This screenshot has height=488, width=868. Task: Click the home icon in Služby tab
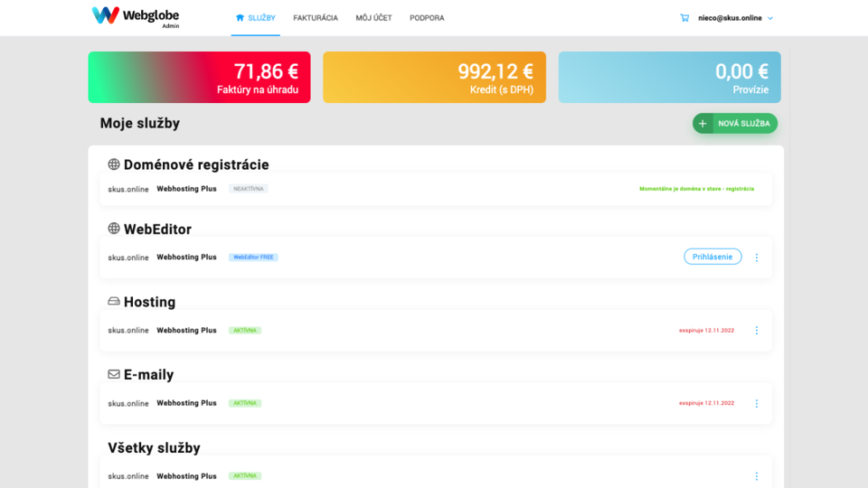click(x=240, y=18)
